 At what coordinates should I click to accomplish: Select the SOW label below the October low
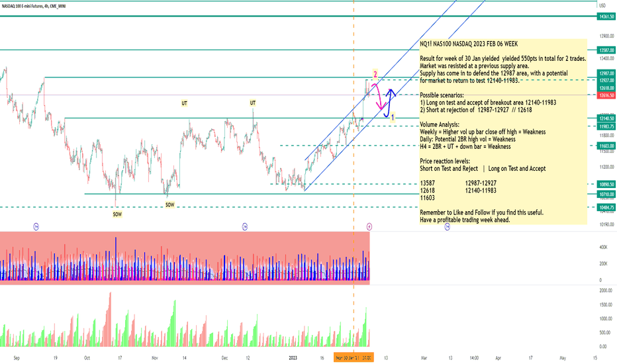(117, 214)
